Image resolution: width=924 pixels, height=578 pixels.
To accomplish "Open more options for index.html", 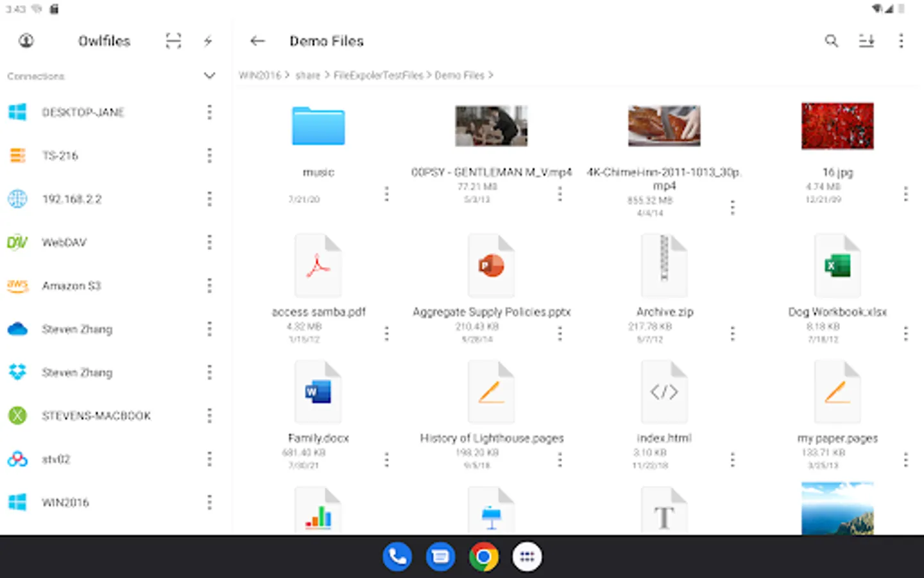I will tap(732, 460).
